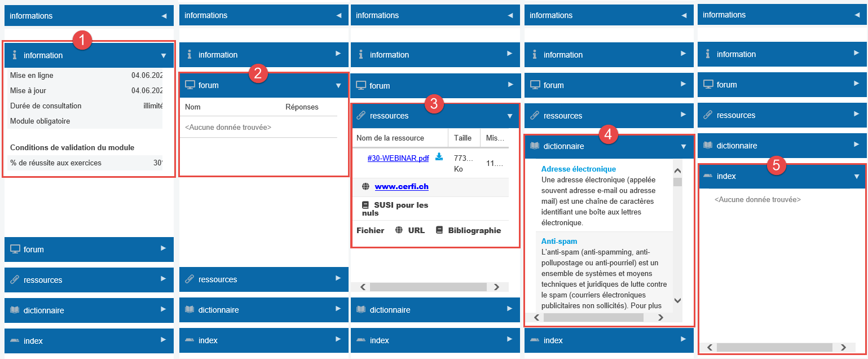
Task: Collapse the expanded dictionnaire section using its down arrow
Action: 684,146
